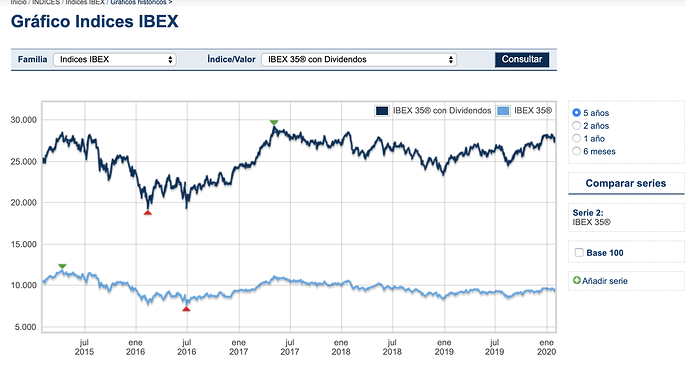
Task: Click the green maximum marker on IBEX 35 con Dividendos
Action: tap(274, 122)
